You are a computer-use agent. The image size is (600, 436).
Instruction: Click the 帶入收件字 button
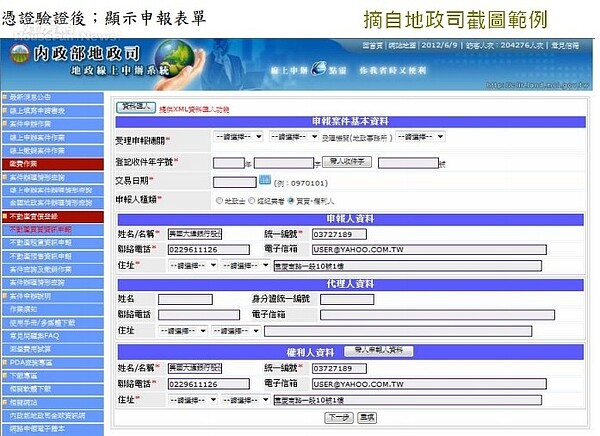[347, 162]
